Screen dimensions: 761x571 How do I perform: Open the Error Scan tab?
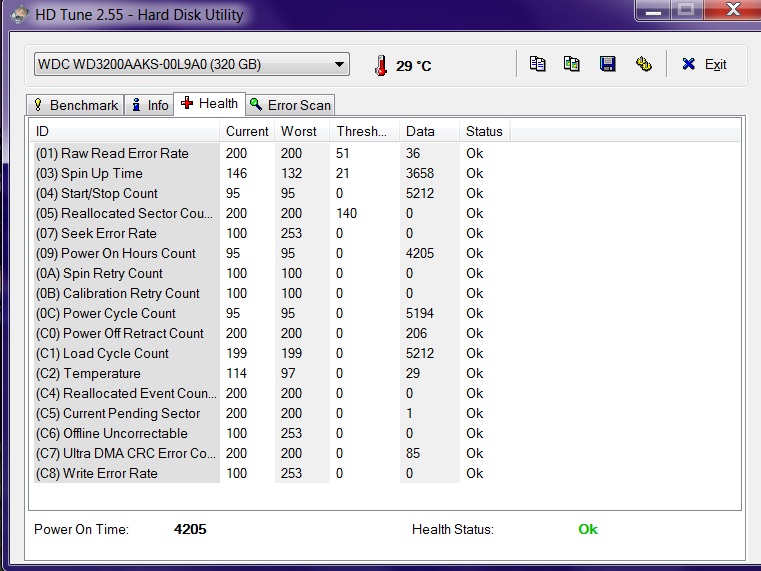coord(290,105)
